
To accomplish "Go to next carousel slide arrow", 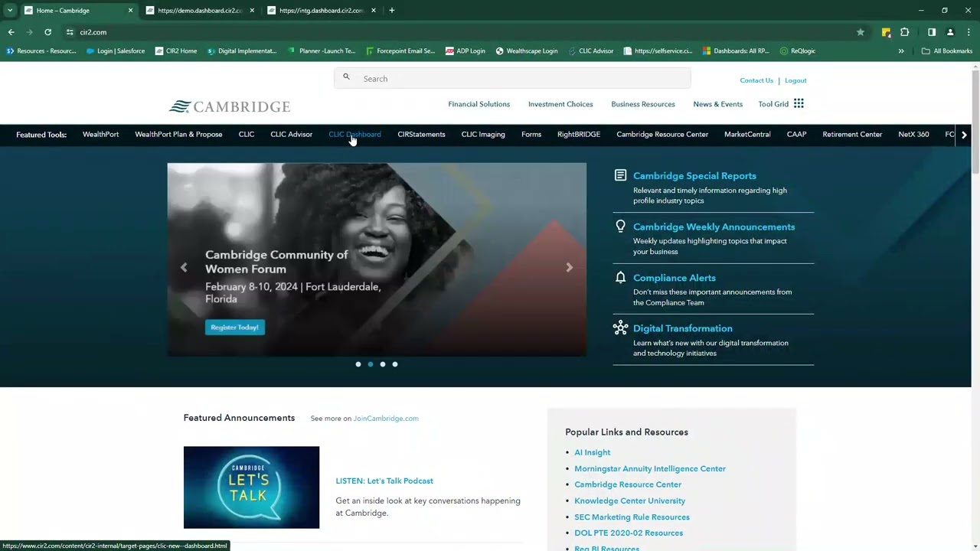I will click(569, 267).
